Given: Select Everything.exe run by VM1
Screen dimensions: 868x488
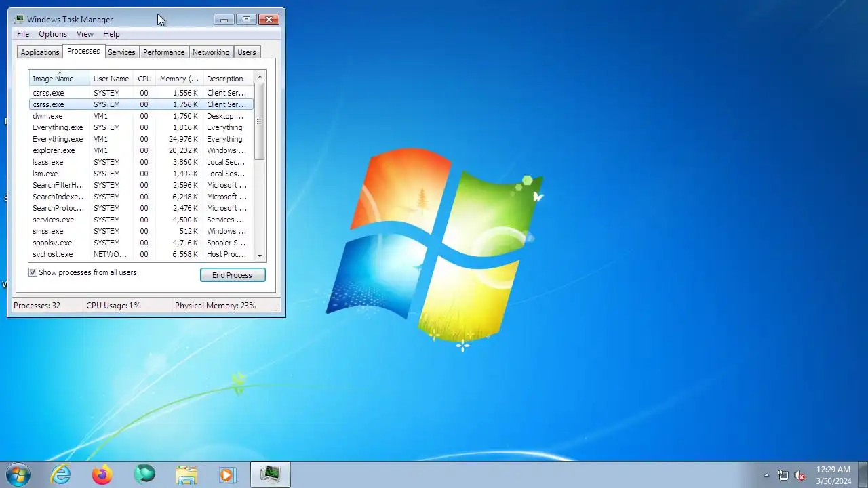Looking at the screenshot, I should 141,139.
